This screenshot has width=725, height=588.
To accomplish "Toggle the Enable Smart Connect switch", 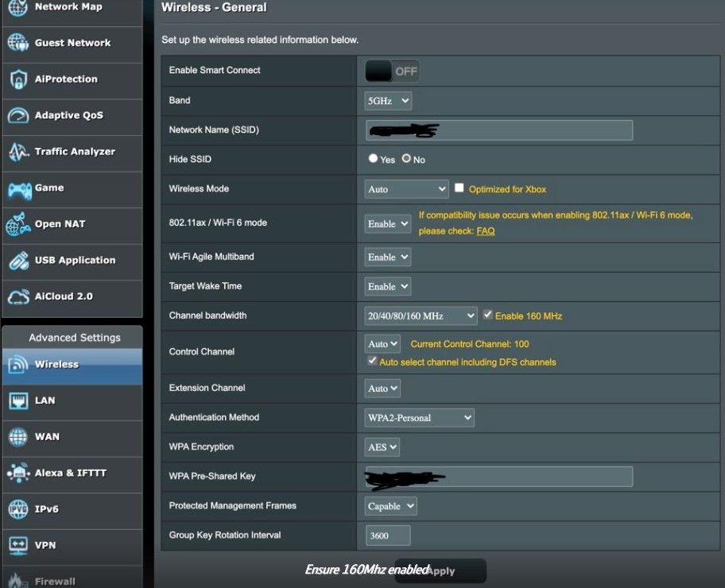I will pos(392,72).
